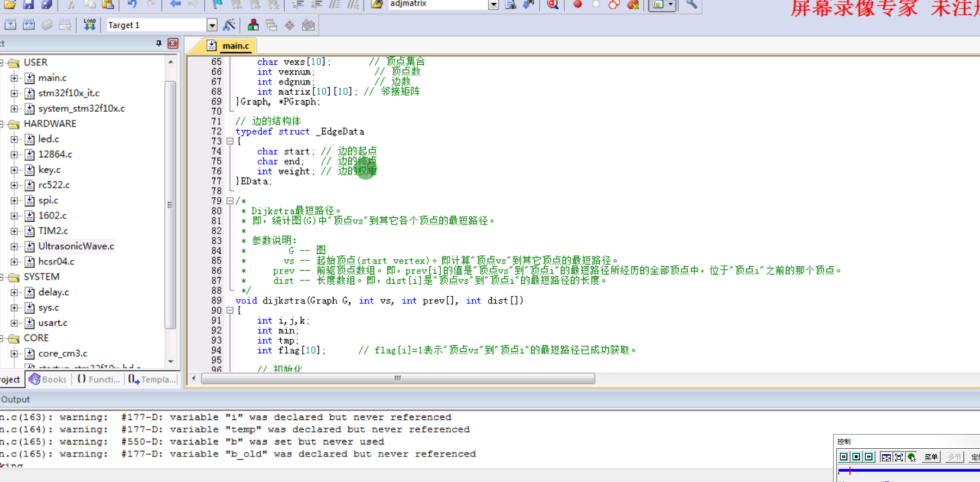Image resolution: width=980 pixels, height=482 pixels.
Task: Collapse the Dijkstra comment block fold
Action: (230, 201)
